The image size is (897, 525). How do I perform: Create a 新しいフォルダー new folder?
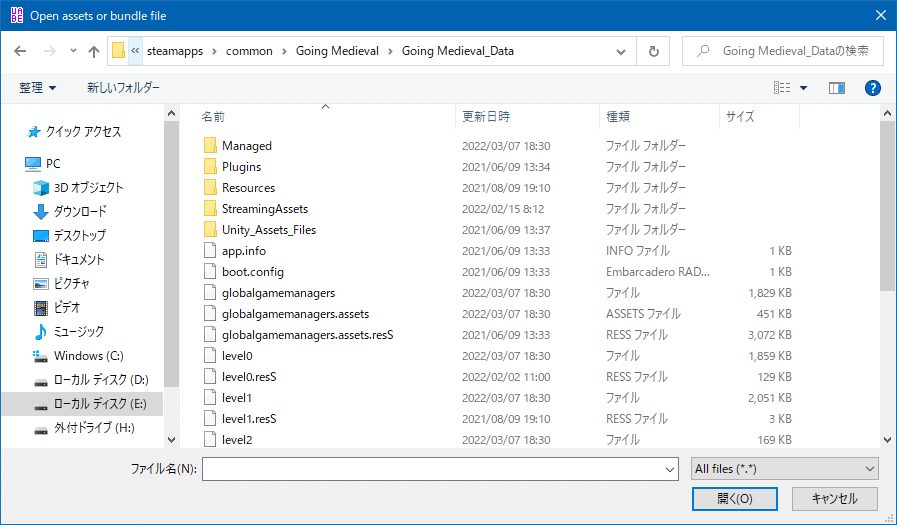click(x=123, y=88)
